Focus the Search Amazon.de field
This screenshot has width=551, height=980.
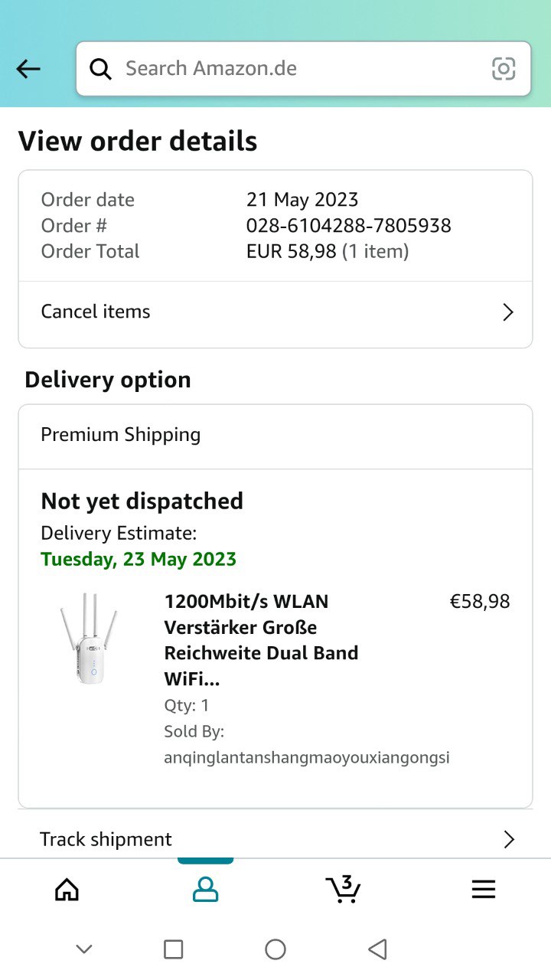[298, 69]
